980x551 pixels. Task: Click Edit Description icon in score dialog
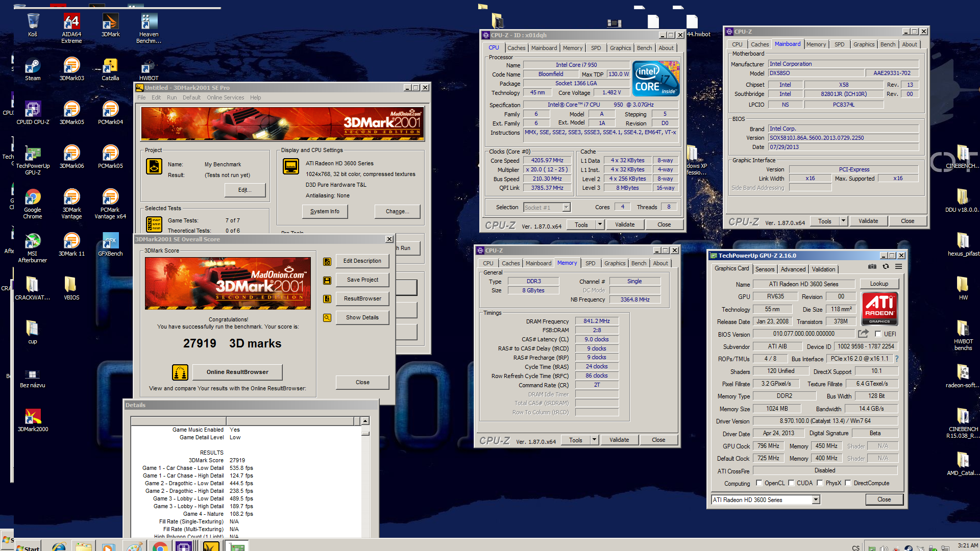tap(327, 261)
